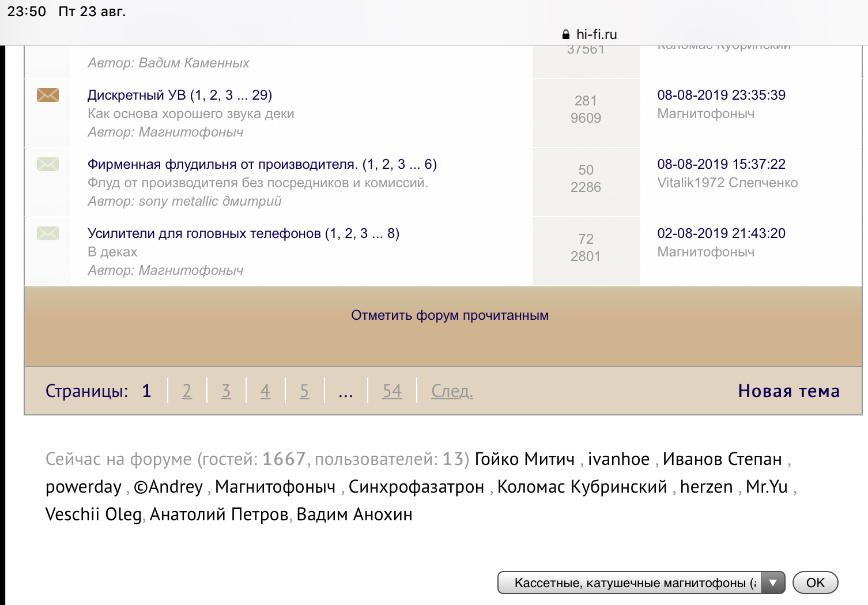
Task: Tap the lock icon next to hi-fi.ru
Action: [566, 35]
